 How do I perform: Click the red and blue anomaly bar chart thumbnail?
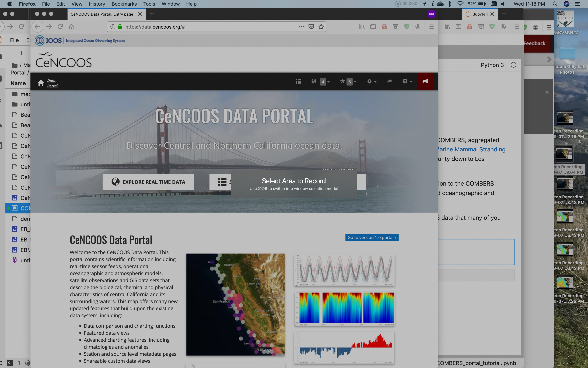[x=344, y=347]
